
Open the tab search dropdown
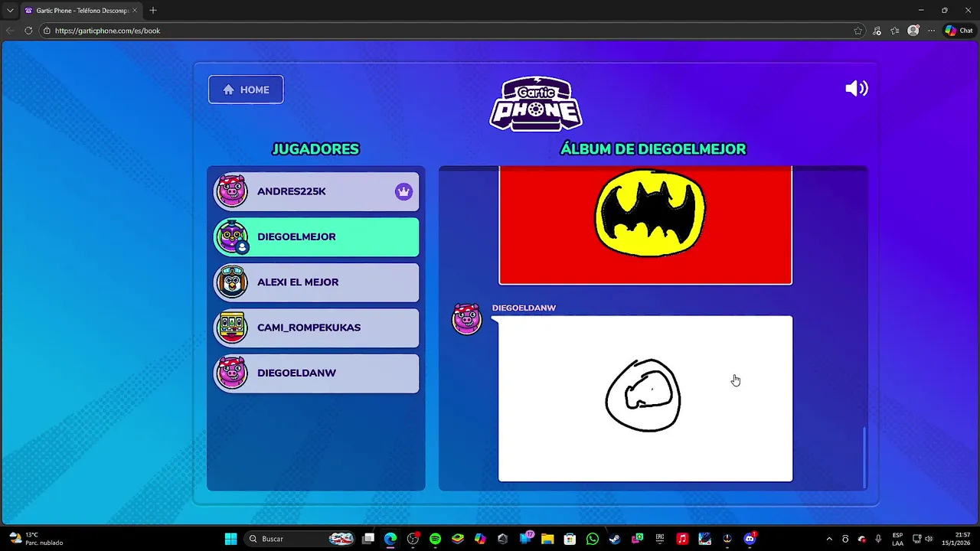click(10, 11)
